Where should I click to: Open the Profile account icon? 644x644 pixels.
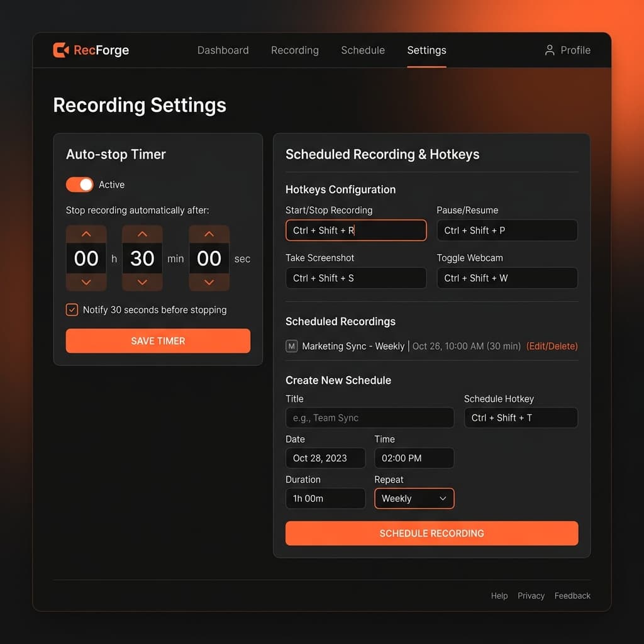tap(550, 50)
